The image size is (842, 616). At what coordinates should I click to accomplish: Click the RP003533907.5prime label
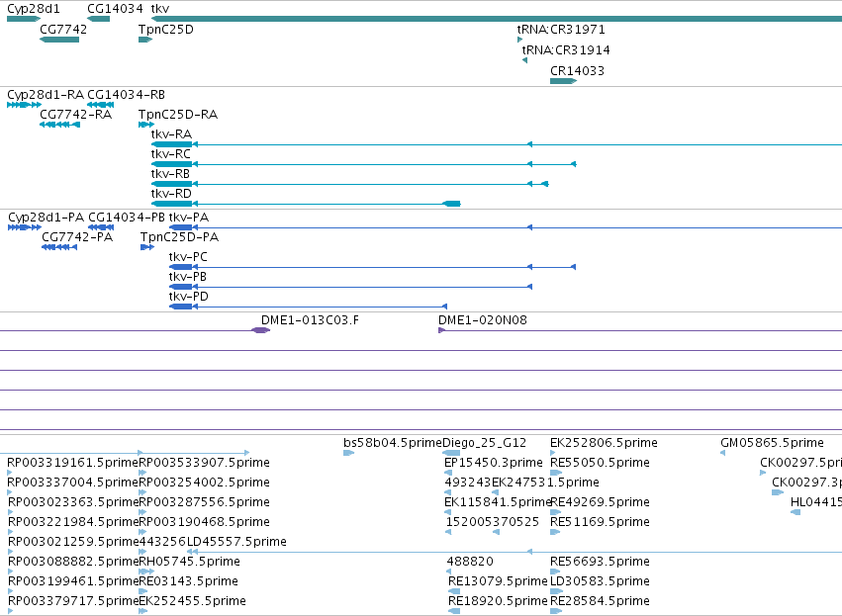204,463
